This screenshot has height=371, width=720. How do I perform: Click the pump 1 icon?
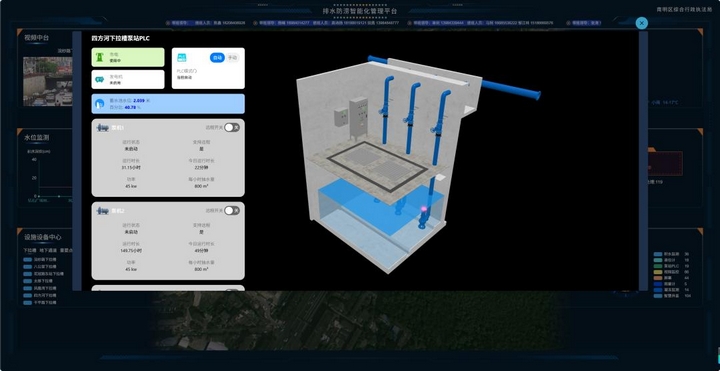[102, 127]
